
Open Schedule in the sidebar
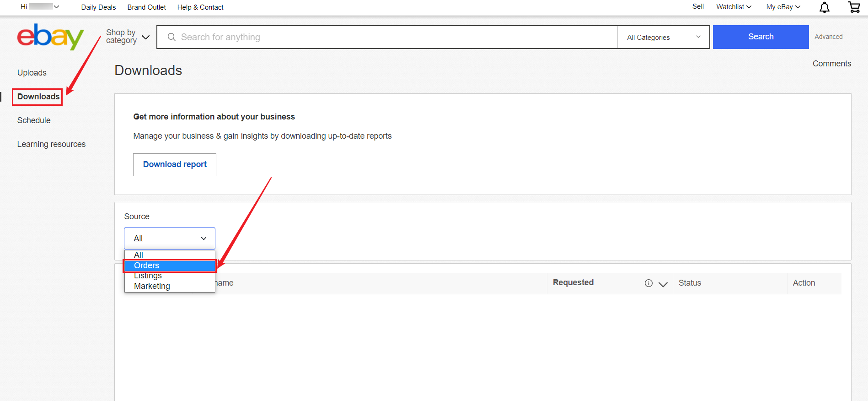tap(34, 120)
